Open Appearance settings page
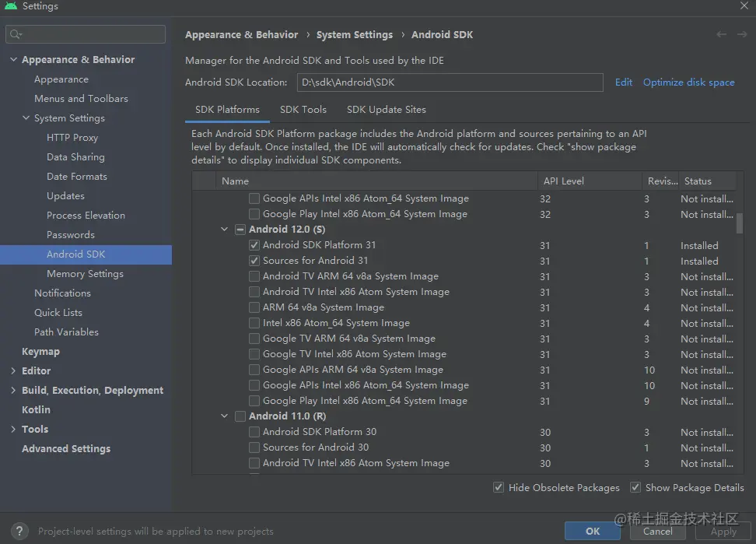 [x=61, y=79]
